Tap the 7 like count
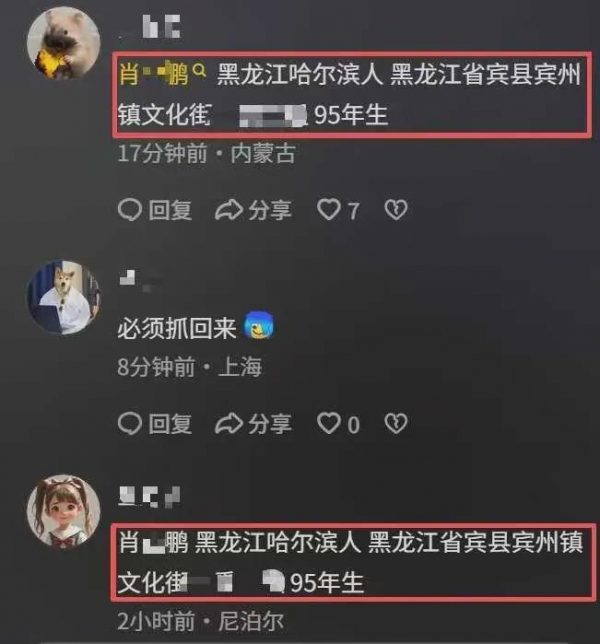 click(x=354, y=211)
